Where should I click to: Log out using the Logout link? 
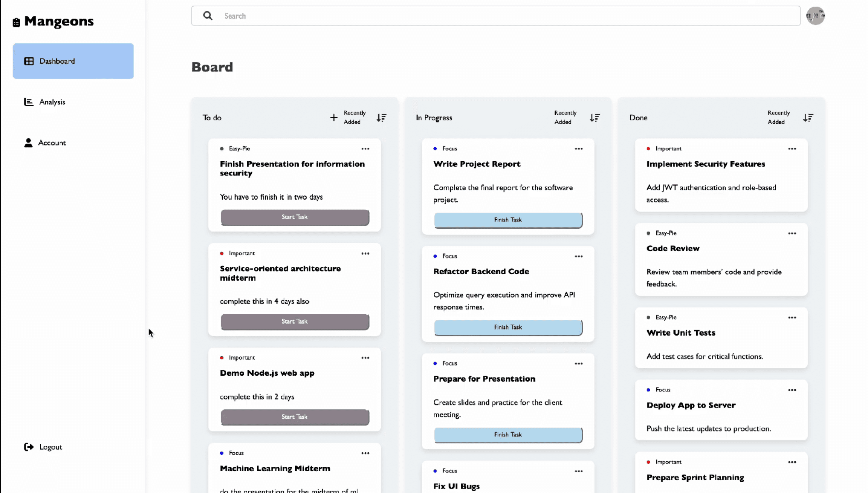tap(43, 447)
